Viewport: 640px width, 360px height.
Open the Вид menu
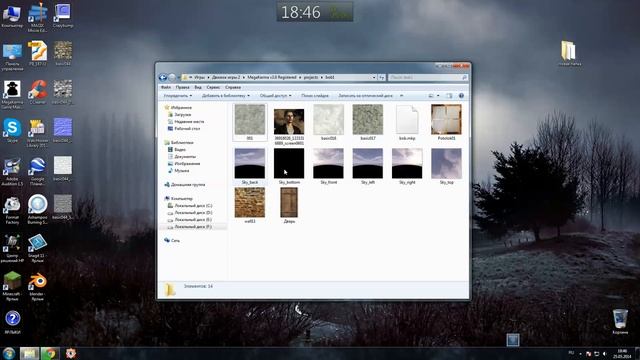[198, 87]
